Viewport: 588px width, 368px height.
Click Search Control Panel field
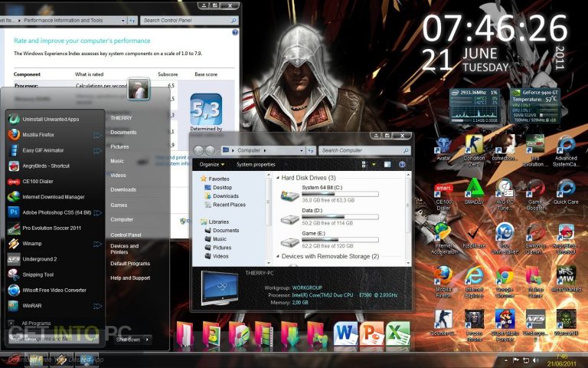click(x=189, y=20)
